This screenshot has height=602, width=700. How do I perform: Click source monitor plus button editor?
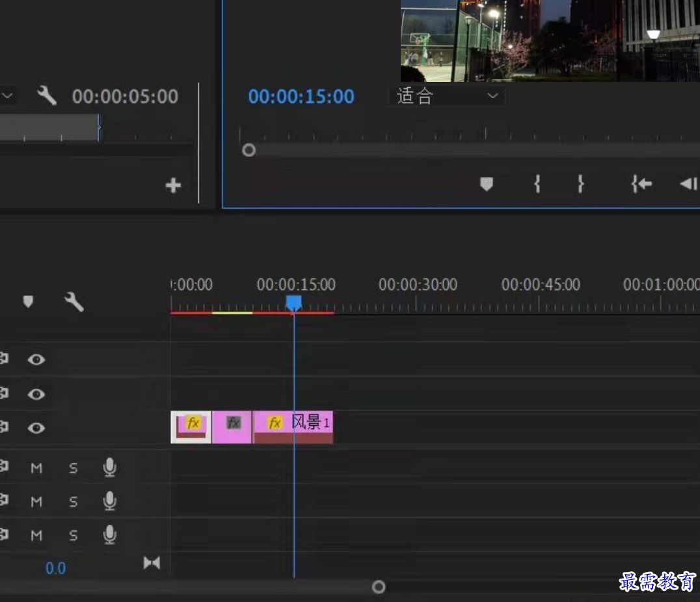click(x=173, y=185)
